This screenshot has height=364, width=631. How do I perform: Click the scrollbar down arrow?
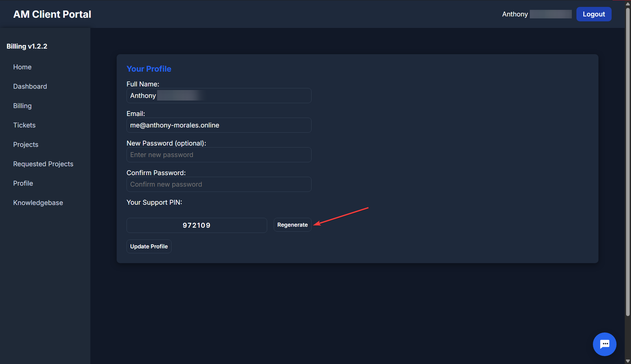pos(627,360)
